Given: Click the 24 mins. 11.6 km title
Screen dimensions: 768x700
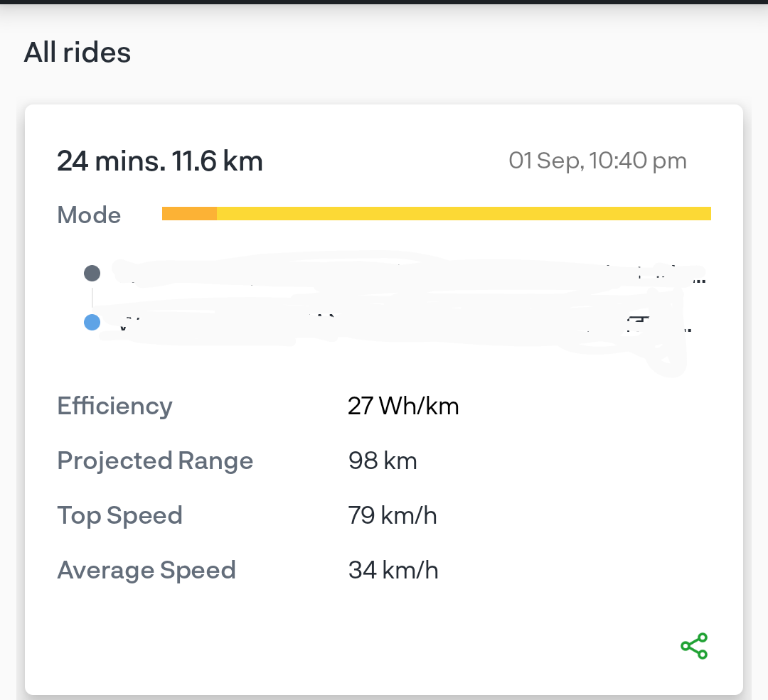Looking at the screenshot, I should tap(160, 161).
